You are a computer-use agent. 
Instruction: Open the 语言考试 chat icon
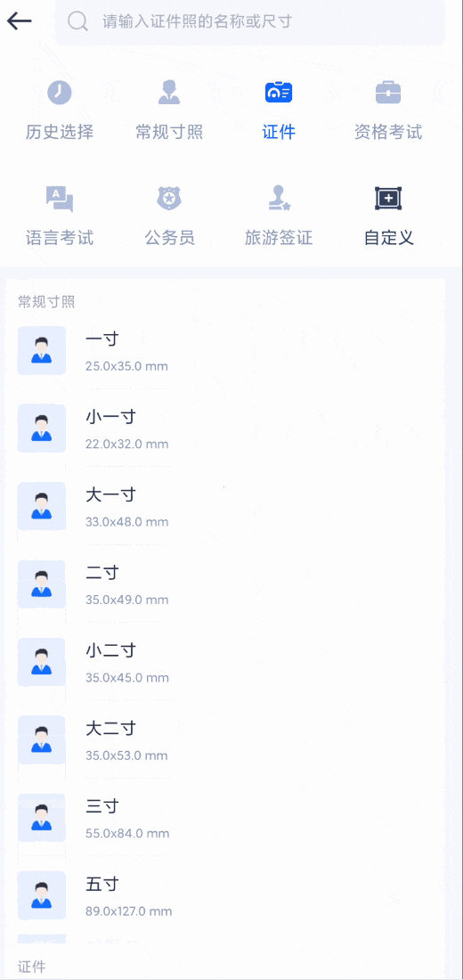pos(60,199)
